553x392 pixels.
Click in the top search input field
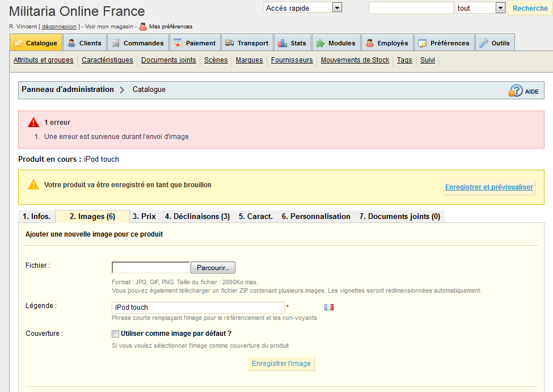(x=411, y=8)
